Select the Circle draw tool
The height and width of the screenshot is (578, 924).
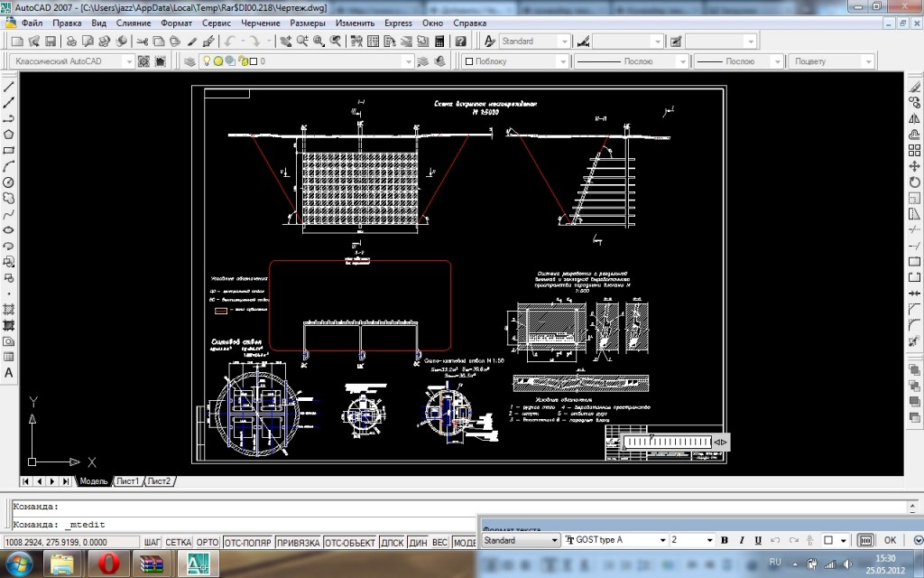click(9, 182)
